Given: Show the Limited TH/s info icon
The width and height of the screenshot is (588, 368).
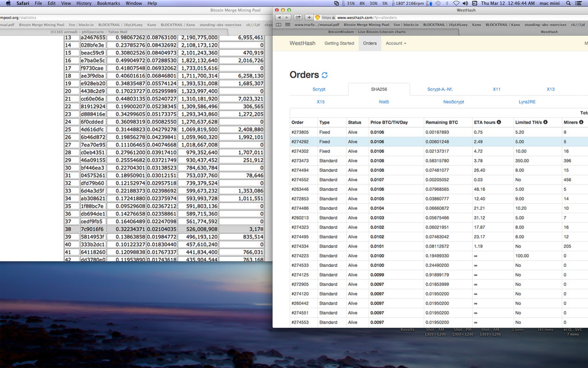Looking at the screenshot, I should (546, 122).
